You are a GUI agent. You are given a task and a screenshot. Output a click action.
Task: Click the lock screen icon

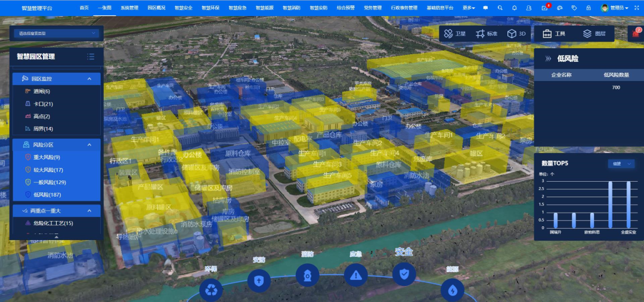[589, 8]
